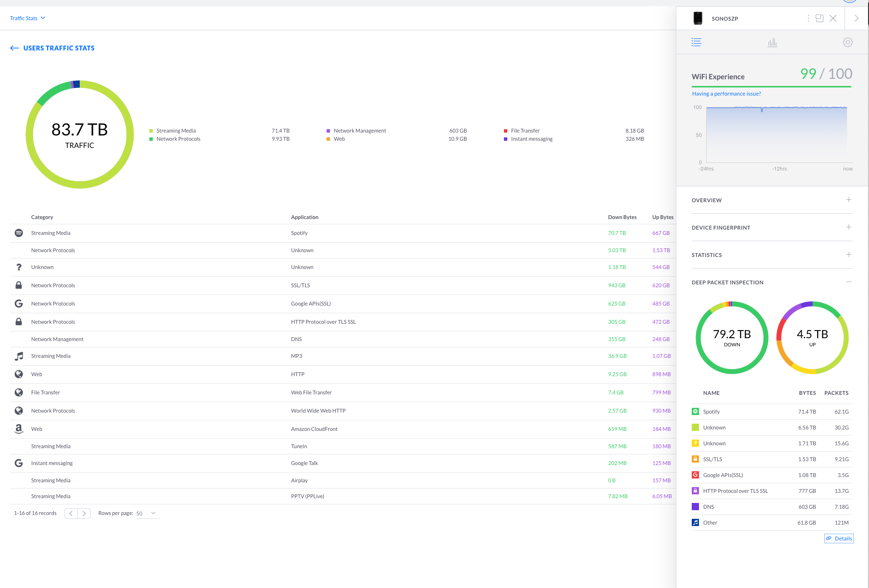Image resolution: width=869 pixels, height=588 pixels.
Task: Click the back arrow beside Users Traffic Stats
Action: (x=14, y=48)
